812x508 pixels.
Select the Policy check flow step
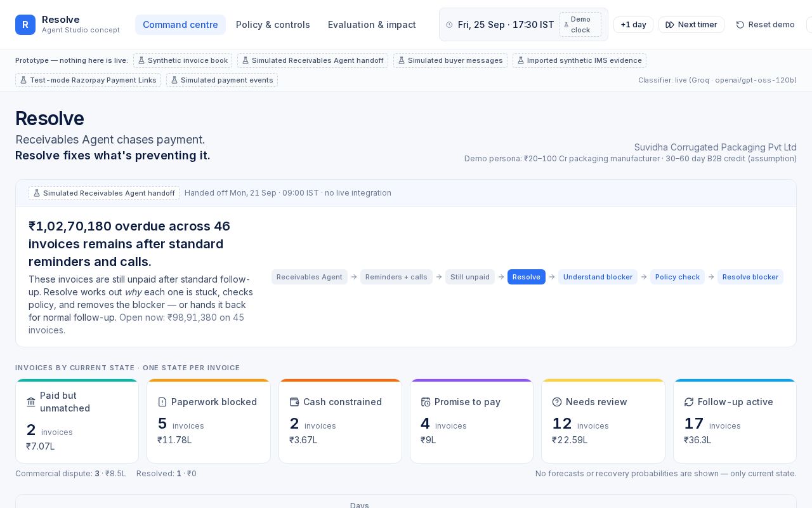click(678, 277)
